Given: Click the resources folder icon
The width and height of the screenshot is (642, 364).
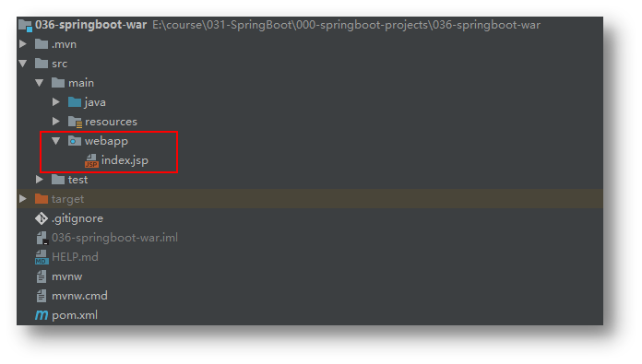Looking at the screenshot, I should pos(75,122).
